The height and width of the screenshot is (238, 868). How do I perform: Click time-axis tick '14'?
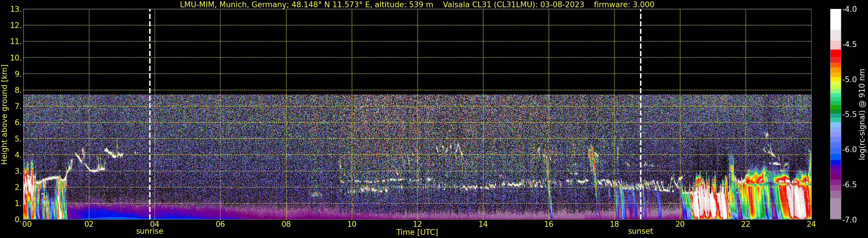click(x=483, y=224)
